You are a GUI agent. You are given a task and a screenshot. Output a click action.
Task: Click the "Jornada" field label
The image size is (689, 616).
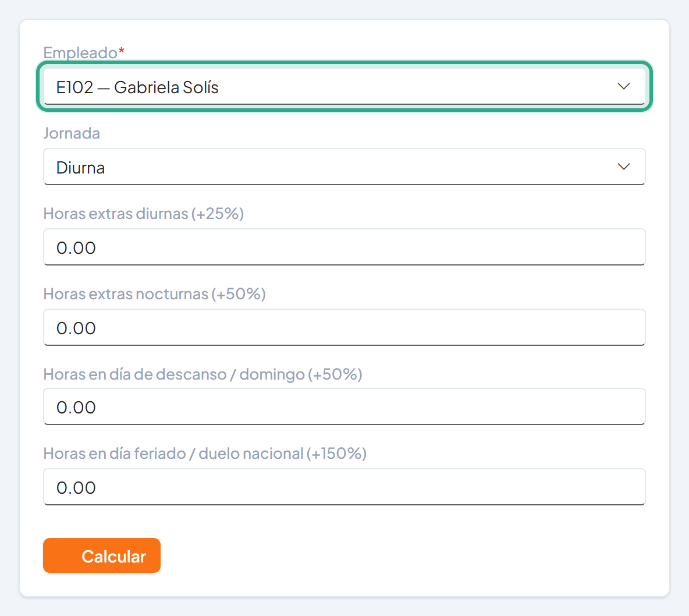click(72, 133)
